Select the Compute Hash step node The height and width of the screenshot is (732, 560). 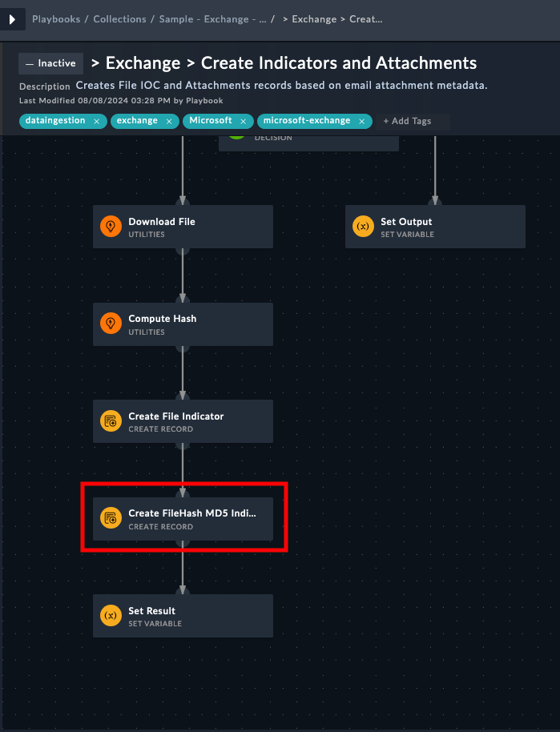tap(192, 324)
